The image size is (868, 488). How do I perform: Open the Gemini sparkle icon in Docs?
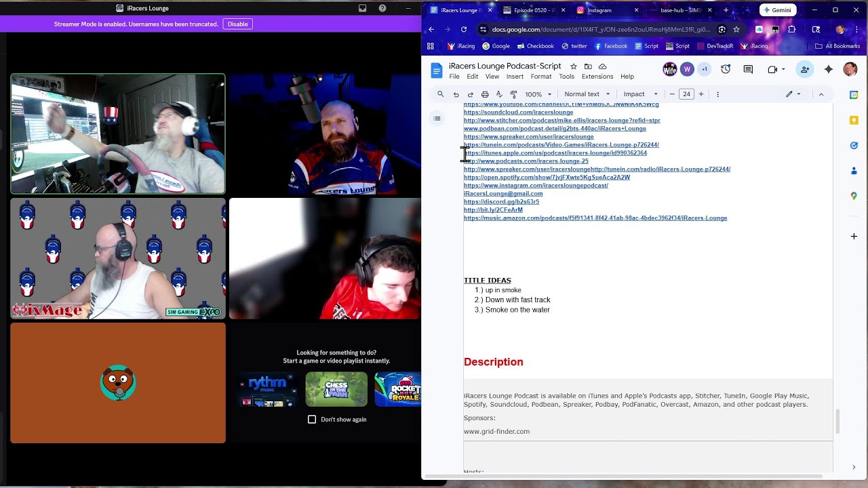[x=828, y=69]
